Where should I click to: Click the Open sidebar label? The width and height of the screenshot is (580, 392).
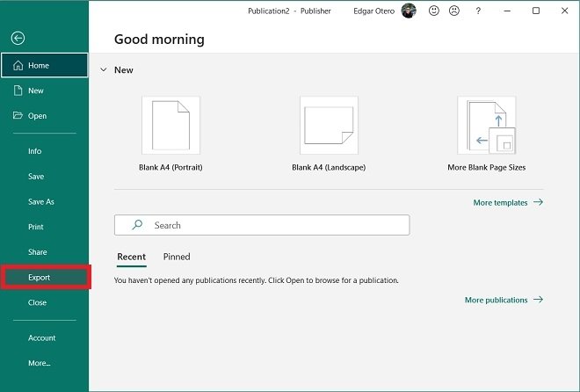coord(38,116)
